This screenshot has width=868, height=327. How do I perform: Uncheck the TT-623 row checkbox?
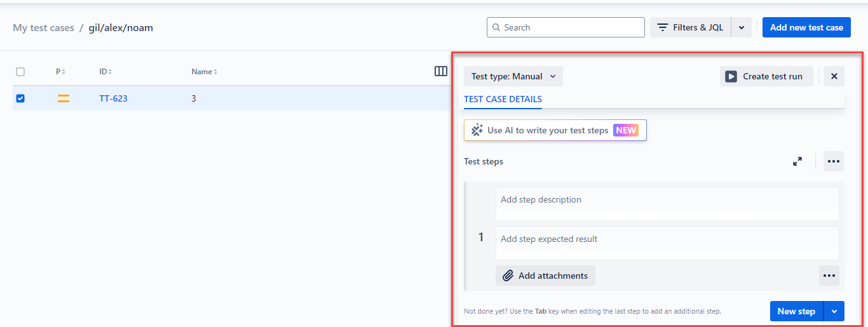tap(20, 98)
